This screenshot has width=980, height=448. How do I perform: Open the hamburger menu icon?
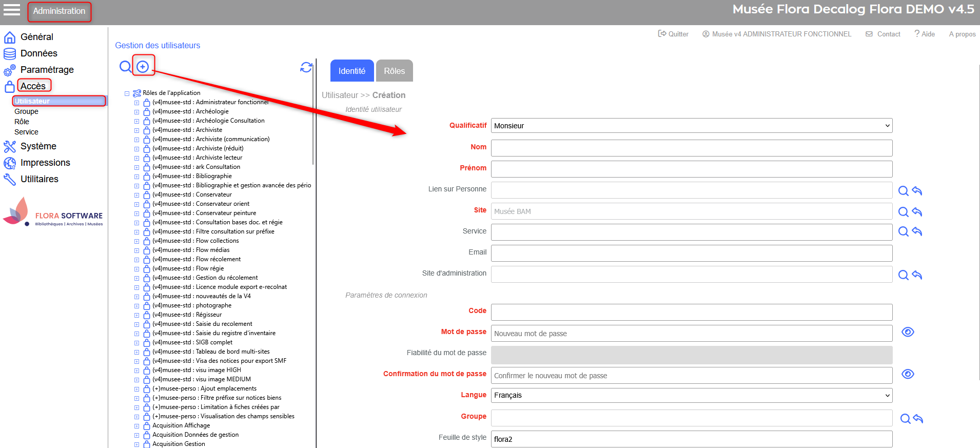point(12,10)
